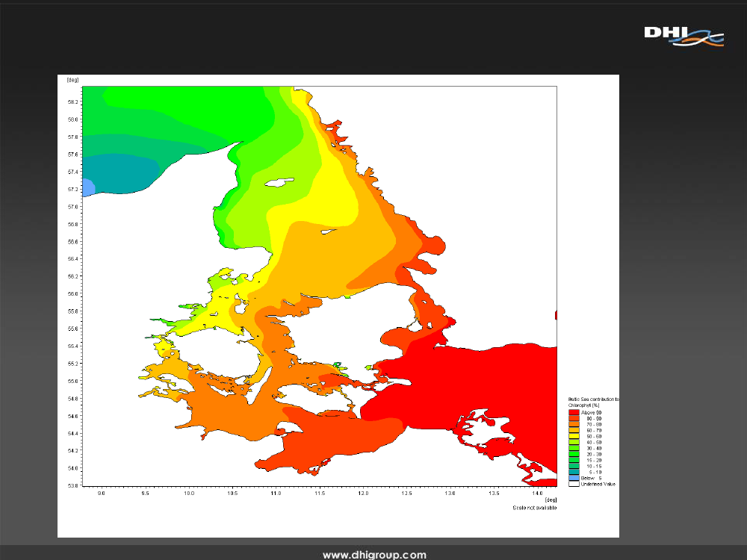
Task: Click the '80 - 90' legend swatch
Action: coord(574,419)
